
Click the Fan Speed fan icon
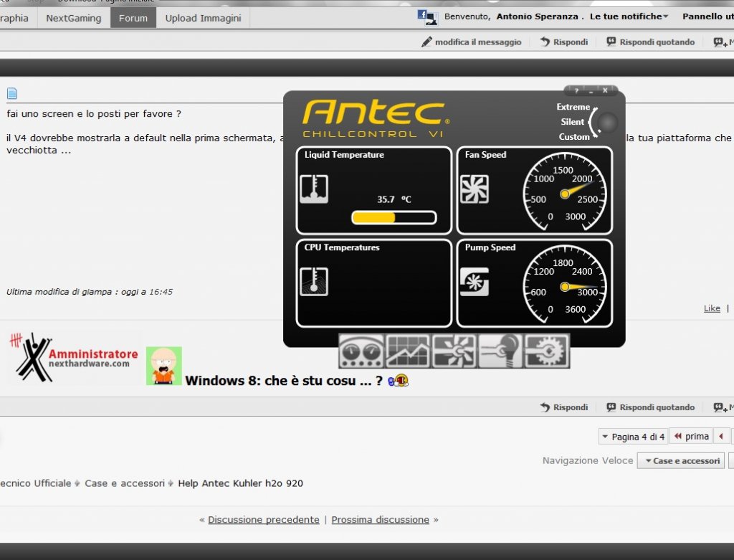pos(475,189)
